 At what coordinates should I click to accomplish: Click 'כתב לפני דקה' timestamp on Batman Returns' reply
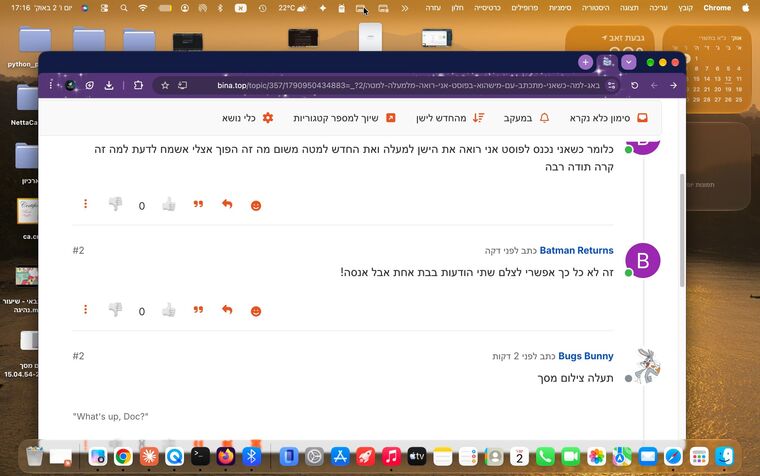(511, 251)
